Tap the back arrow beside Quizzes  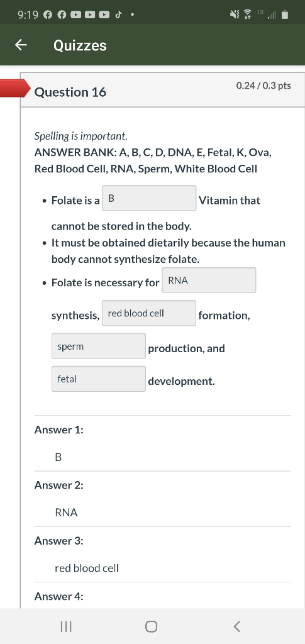point(21,45)
